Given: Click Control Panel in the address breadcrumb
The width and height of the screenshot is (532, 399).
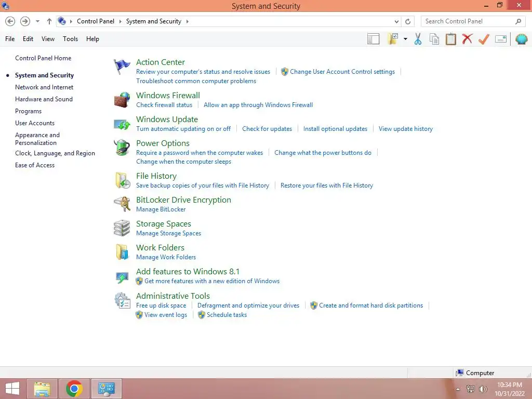Looking at the screenshot, I should tap(96, 21).
